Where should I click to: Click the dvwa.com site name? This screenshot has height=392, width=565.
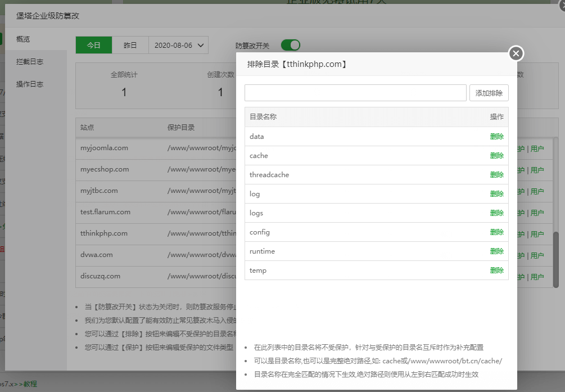(97, 255)
